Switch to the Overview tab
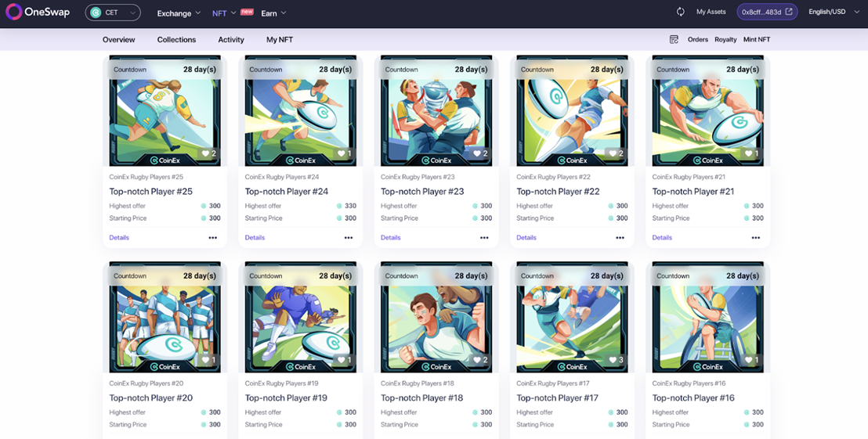The height and width of the screenshot is (439, 868). 118,39
